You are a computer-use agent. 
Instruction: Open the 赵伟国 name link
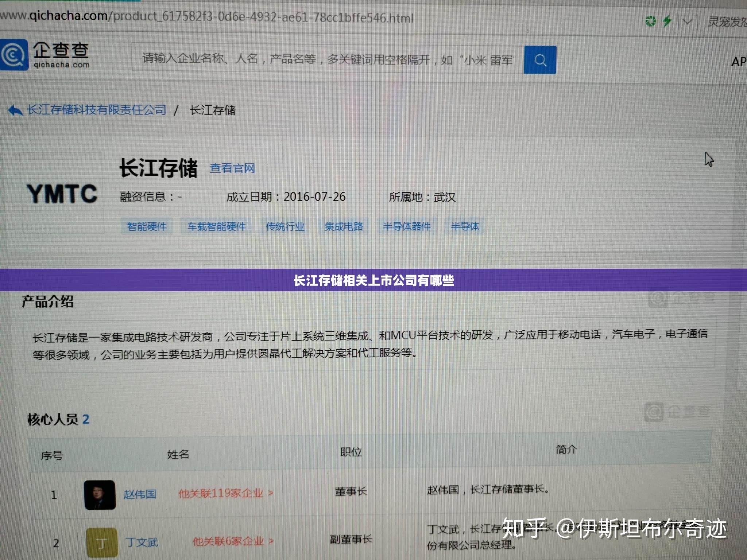(x=140, y=494)
